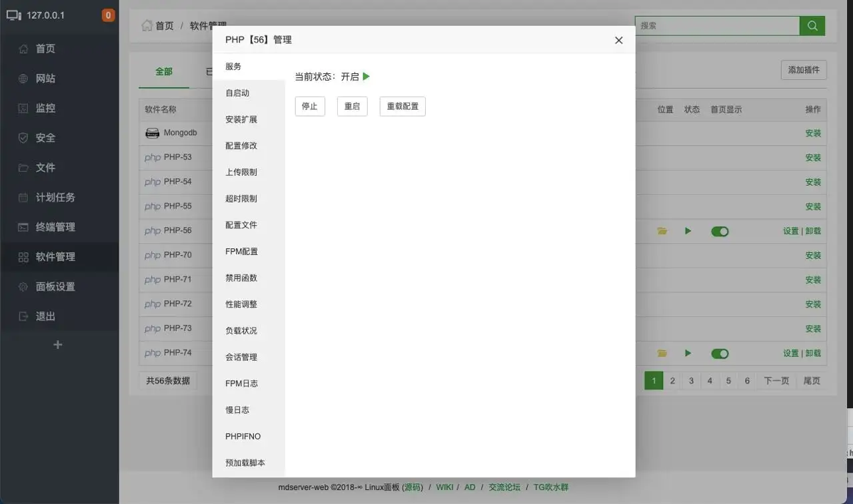Click the 重启 button
This screenshot has width=853, height=504.
(x=352, y=107)
